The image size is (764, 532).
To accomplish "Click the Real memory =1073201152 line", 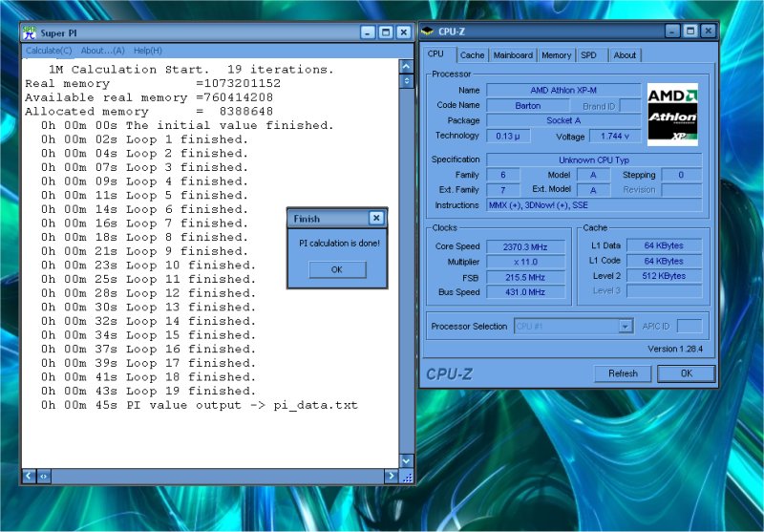I will [153, 83].
